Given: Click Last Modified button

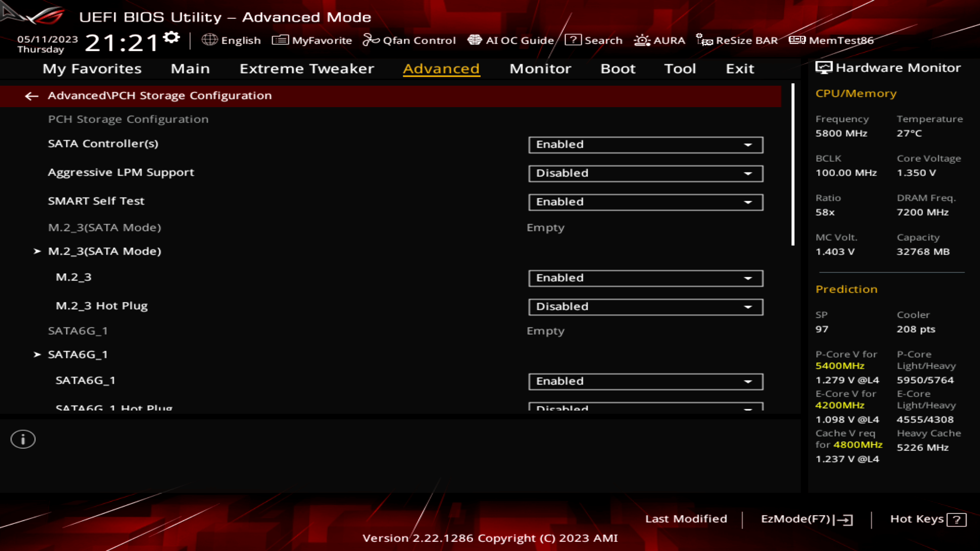Looking at the screenshot, I should pyautogui.click(x=686, y=518).
